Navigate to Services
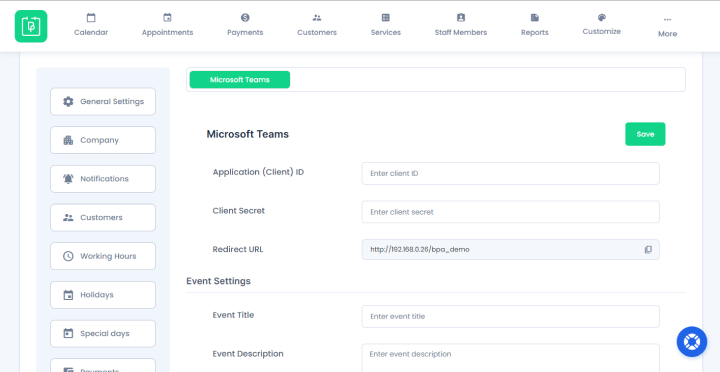Screen dimensions: 720x372 pos(386,25)
